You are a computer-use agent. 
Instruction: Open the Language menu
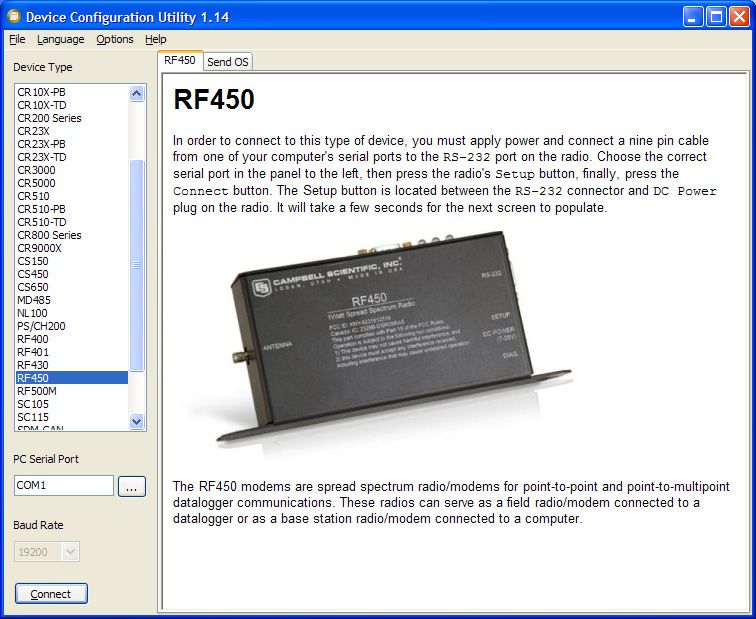click(60, 39)
